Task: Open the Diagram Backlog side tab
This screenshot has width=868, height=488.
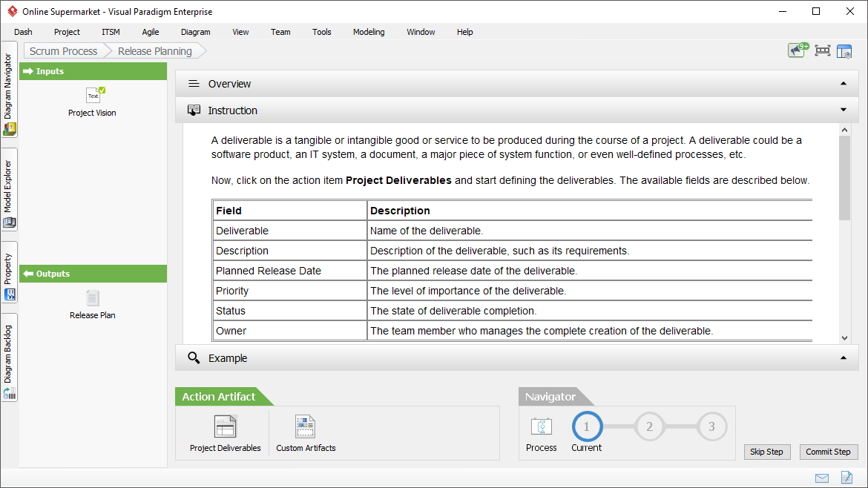Action: point(9,357)
